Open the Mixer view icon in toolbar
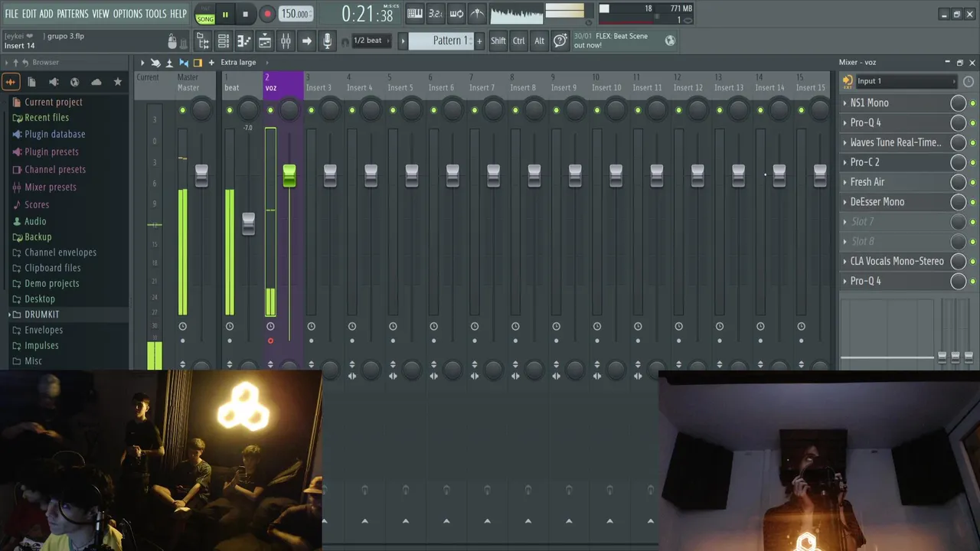The width and height of the screenshot is (980, 551). [286, 41]
